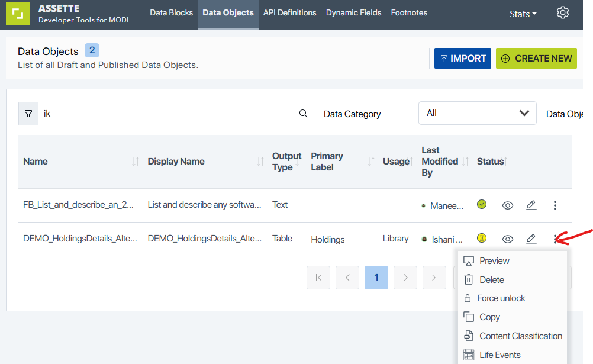Click the Assette logo icon
Viewport: 593px width, 364px height.
tap(18, 14)
